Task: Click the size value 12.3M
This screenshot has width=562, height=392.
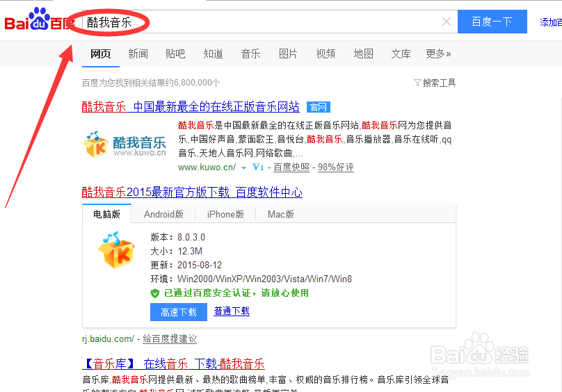Action: [x=190, y=251]
